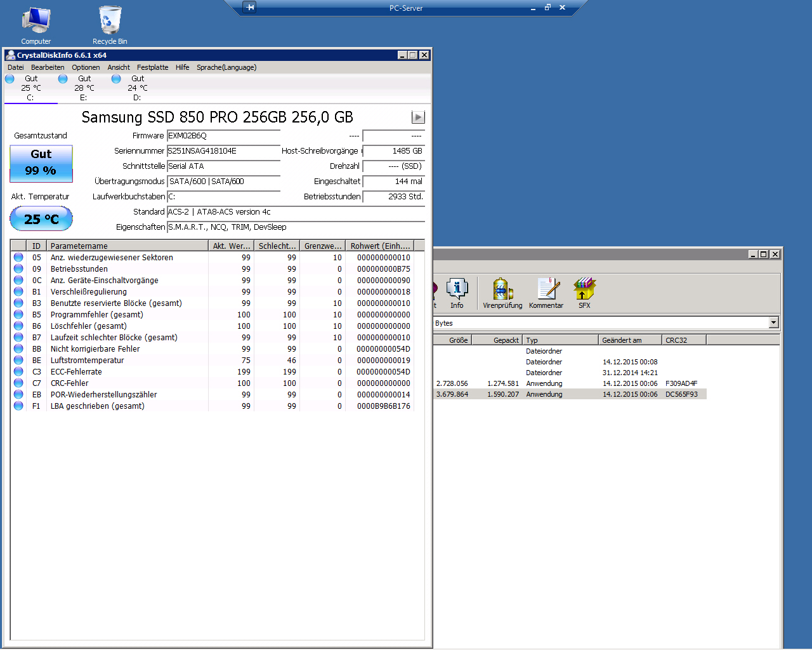Open the Festplatte menu
Image resolution: width=812 pixels, height=650 pixels.
point(153,67)
